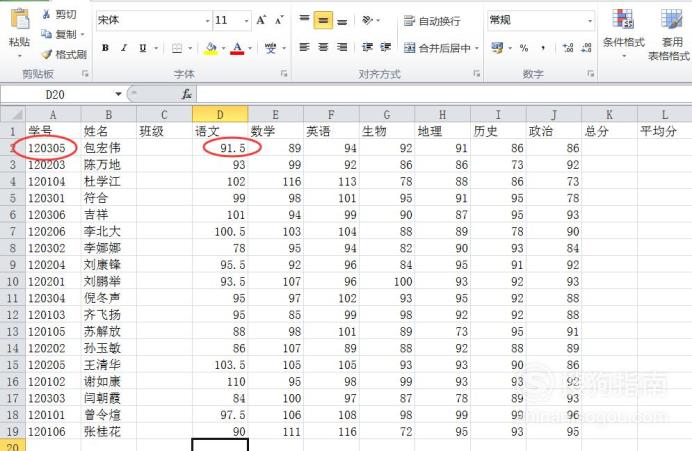Open fill color dropdown arrow
692x451 pixels.
(x=223, y=48)
